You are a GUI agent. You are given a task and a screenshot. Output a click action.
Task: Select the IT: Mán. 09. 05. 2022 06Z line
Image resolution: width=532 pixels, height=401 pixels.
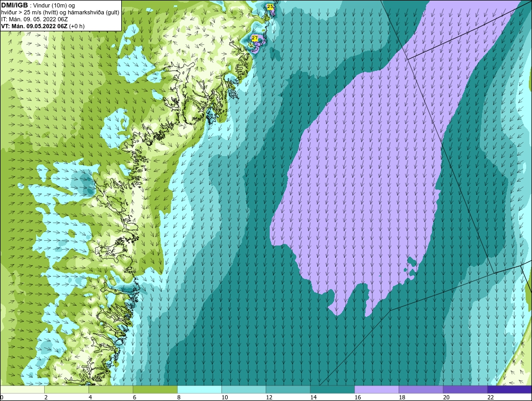(x=34, y=20)
